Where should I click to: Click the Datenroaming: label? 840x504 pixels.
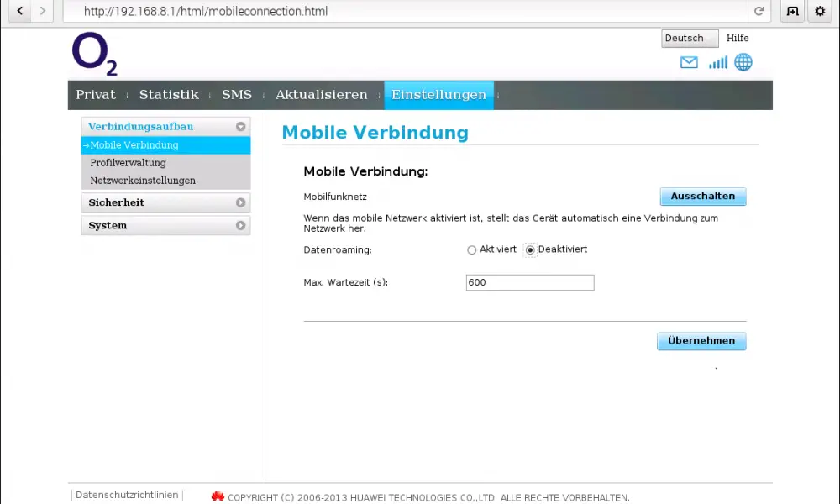(x=338, y=250)
